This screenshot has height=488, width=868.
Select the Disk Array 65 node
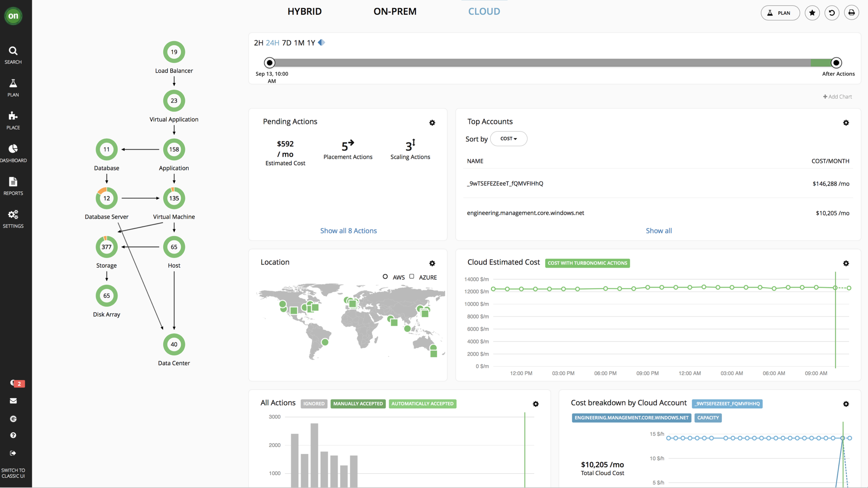(106, 296)
